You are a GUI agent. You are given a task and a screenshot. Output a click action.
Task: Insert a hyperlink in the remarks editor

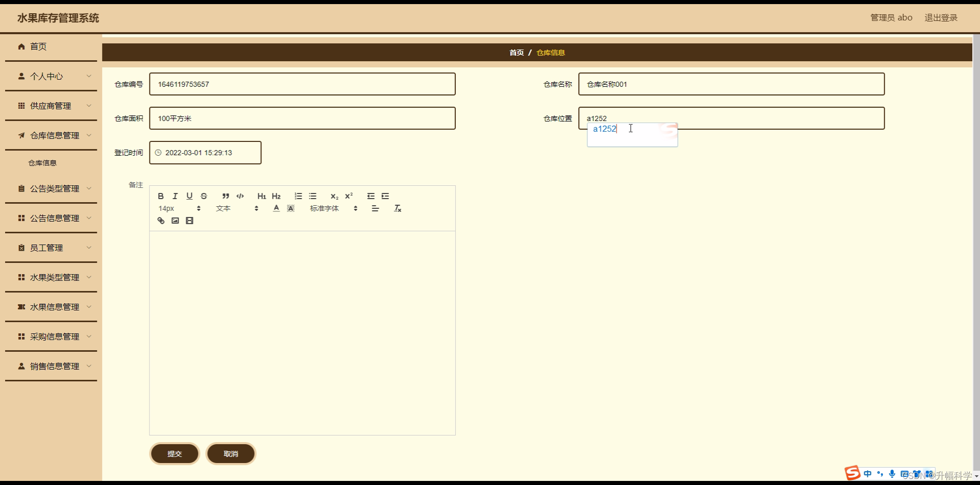click(161, 221)
